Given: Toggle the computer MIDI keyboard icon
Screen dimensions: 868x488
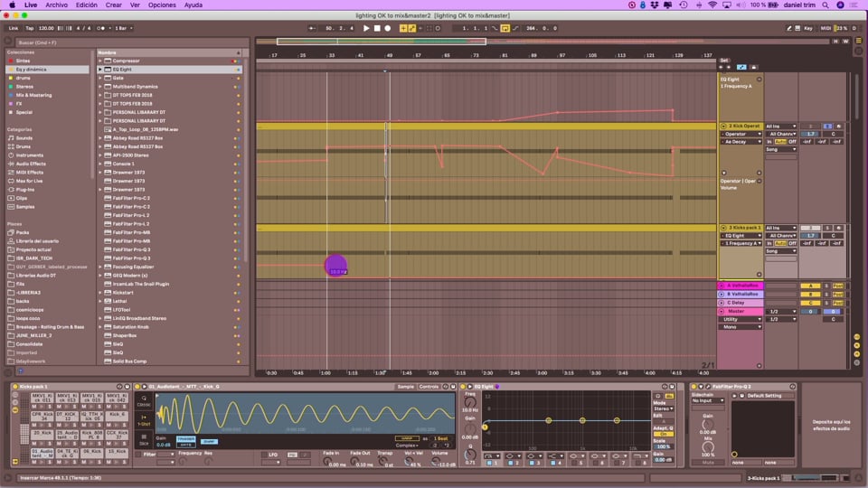Looking at the screenshot, I should (x=797, y=28).
